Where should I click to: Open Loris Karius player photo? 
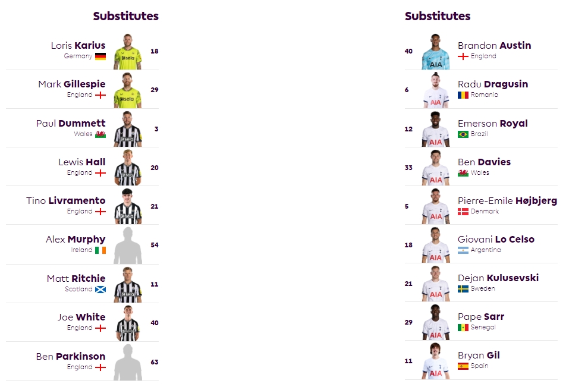click(x=127, y=52)
